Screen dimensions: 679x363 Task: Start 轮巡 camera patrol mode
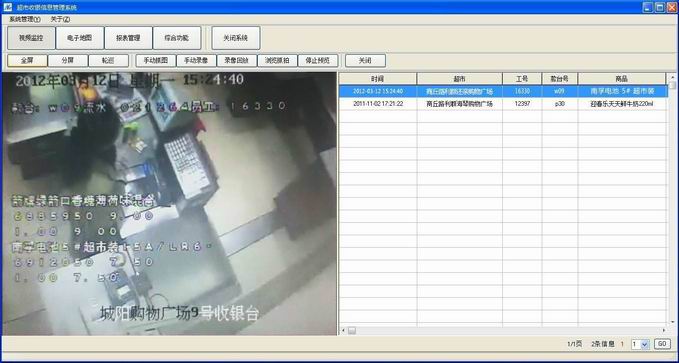[x=108, y=61]
